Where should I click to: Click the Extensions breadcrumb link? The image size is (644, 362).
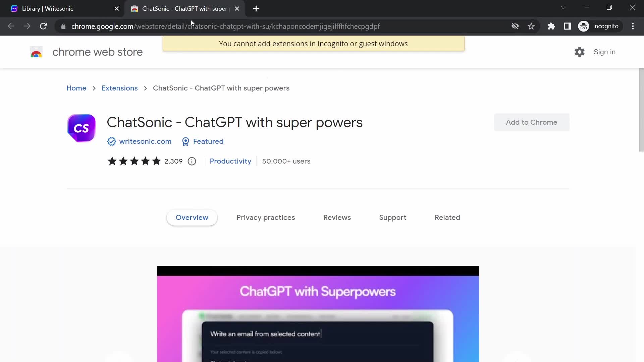point(120,88)
